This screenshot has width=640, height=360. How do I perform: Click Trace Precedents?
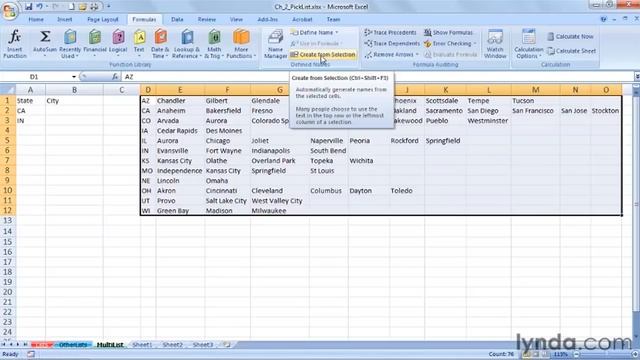click(391, 32)
